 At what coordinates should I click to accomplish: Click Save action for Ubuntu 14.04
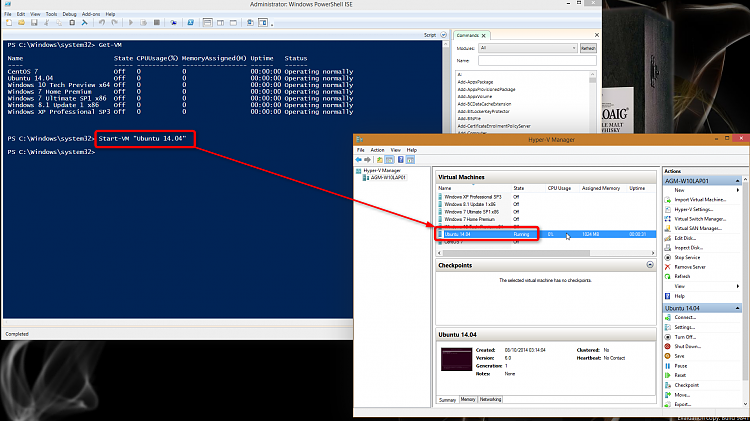coord(679,356)
